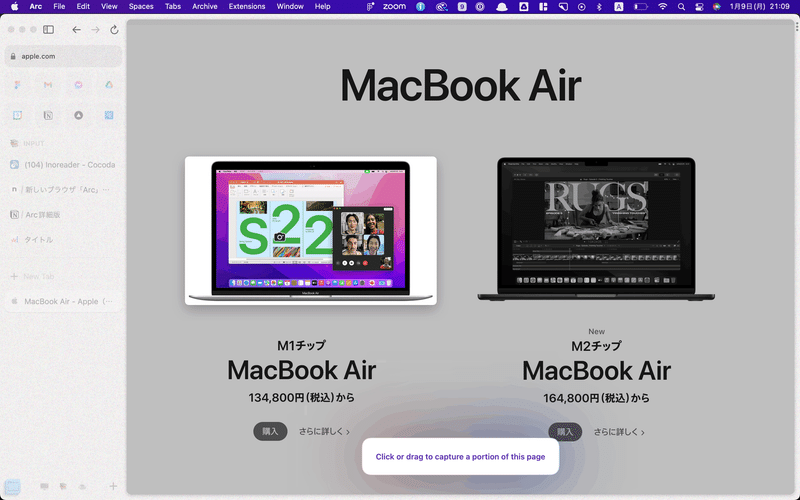Open the pinned Figma favorite
Screen dimensions: 800x500
click(x=17, y=85)
